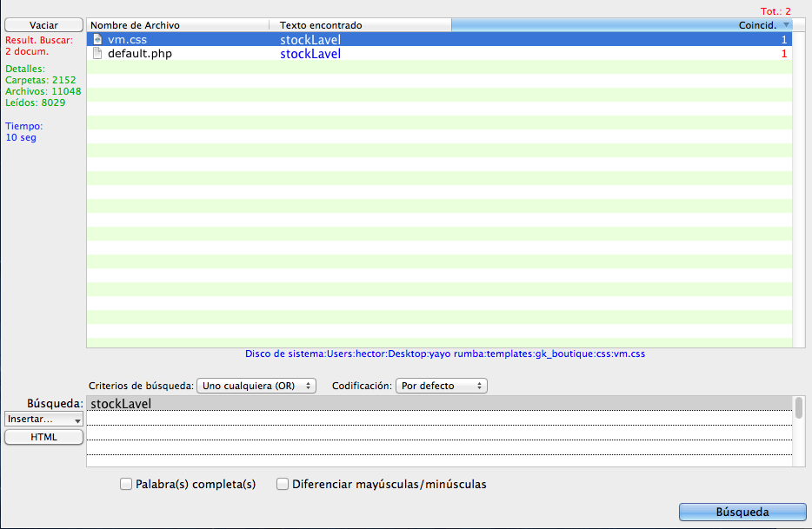Click the Tot.: 2 label
Viewport: 812px width, 529px height.
(775, 11)
